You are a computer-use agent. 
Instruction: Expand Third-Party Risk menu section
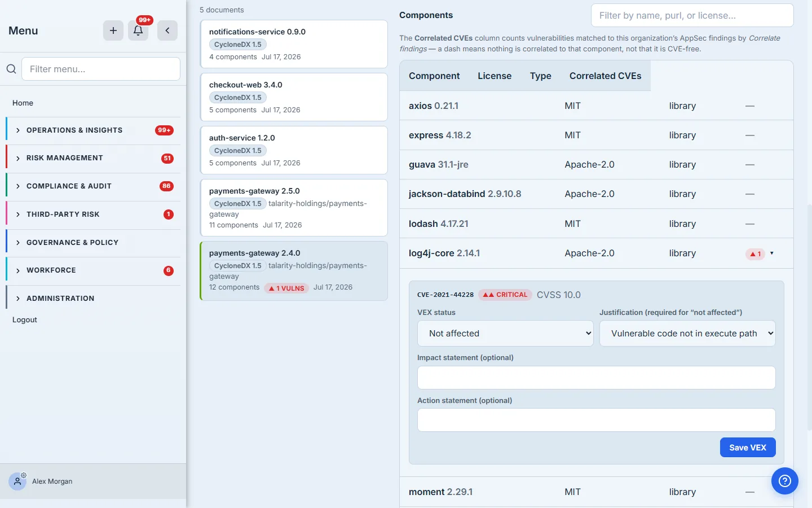94,214
